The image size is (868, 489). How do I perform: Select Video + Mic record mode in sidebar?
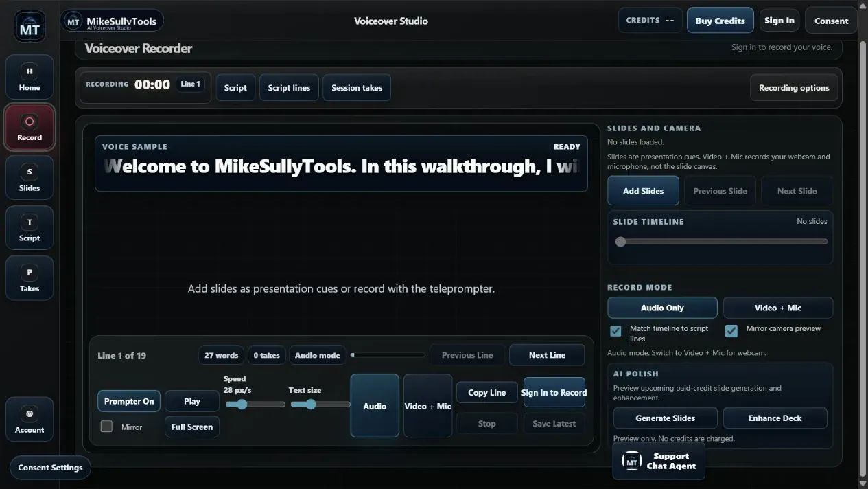pyautogui.click(x=778, y=308)
